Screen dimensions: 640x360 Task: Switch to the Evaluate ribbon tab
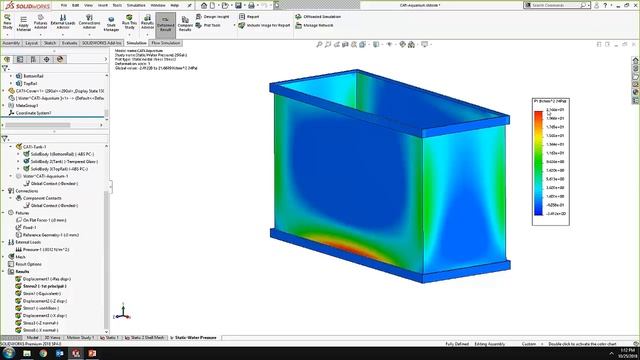[x=69, y=43]
